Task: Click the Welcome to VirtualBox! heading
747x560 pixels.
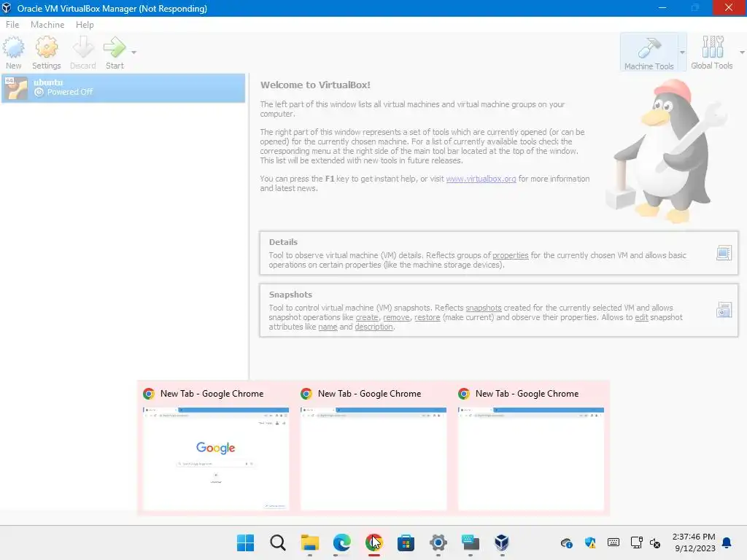Action: point(315,85)
